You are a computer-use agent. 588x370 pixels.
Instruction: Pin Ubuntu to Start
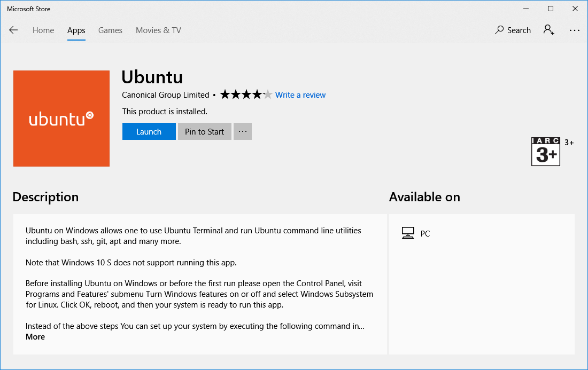(x=204, y=131)
